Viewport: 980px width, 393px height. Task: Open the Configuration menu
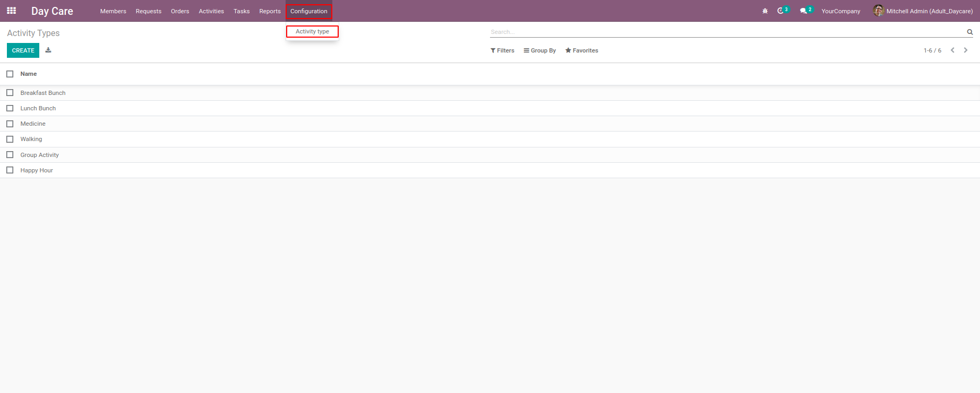(309, 11)
